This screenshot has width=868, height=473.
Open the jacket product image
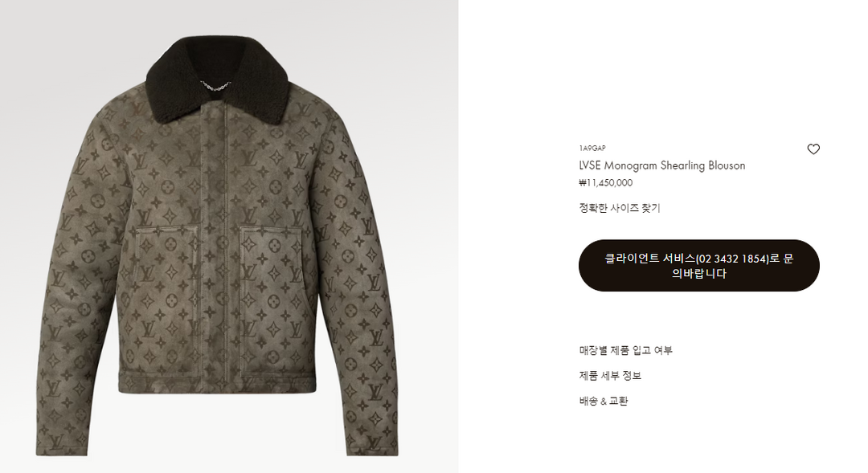[218, 247]
